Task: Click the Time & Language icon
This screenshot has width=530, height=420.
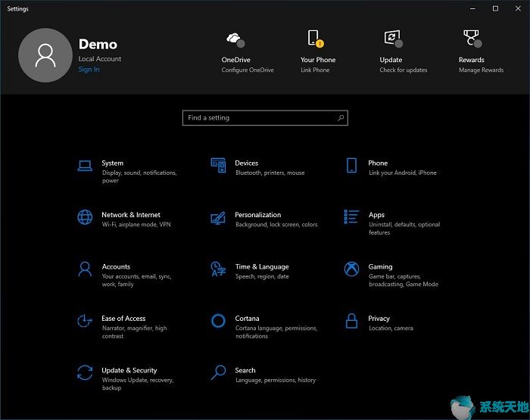Action: coord(218,269)
